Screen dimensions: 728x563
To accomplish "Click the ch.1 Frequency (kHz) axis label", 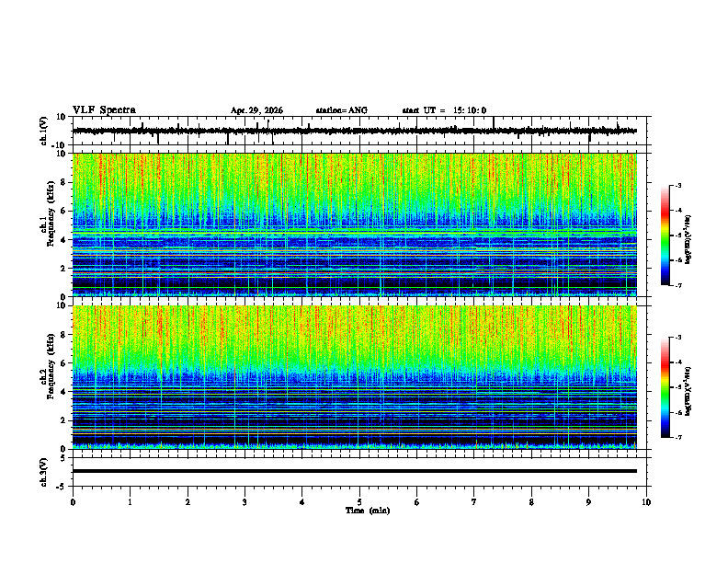I will click(47, 224).
